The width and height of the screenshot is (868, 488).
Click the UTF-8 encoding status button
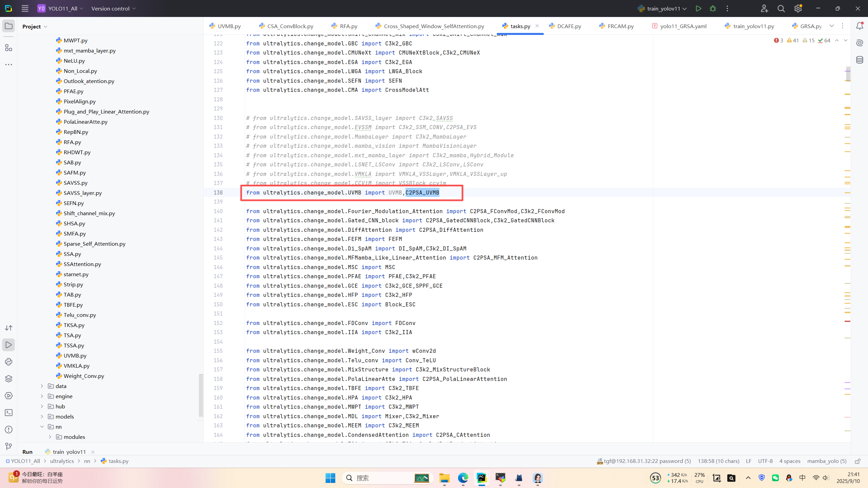tap(765, 461)
